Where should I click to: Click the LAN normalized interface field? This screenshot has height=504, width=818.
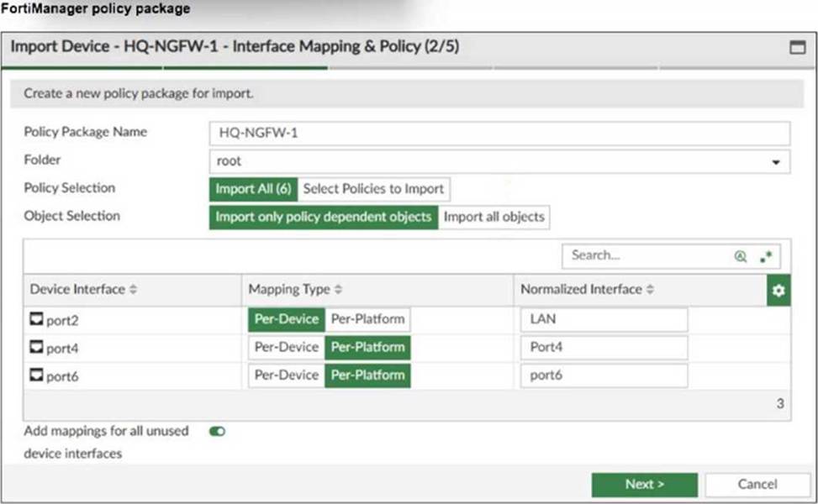604,319
